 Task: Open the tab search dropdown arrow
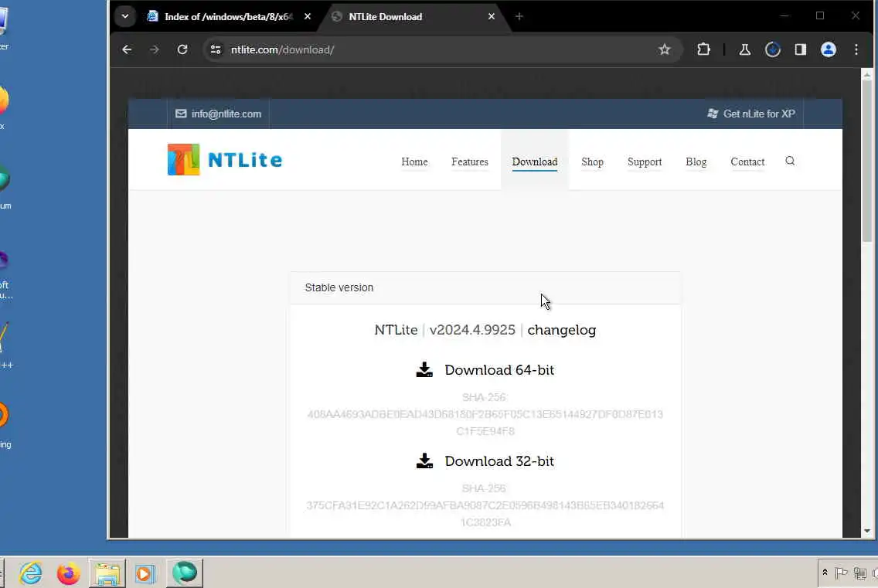[125, 16]
